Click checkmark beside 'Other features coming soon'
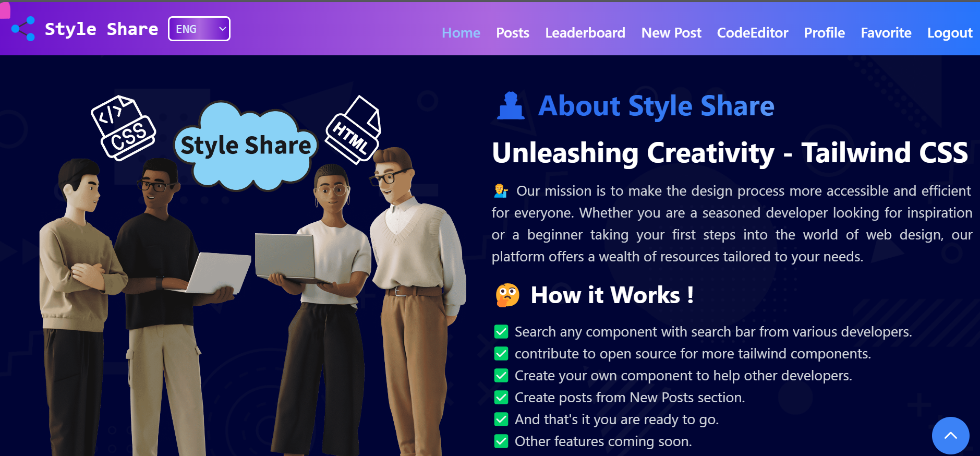The image size is (980, 456). coord(501,441)
